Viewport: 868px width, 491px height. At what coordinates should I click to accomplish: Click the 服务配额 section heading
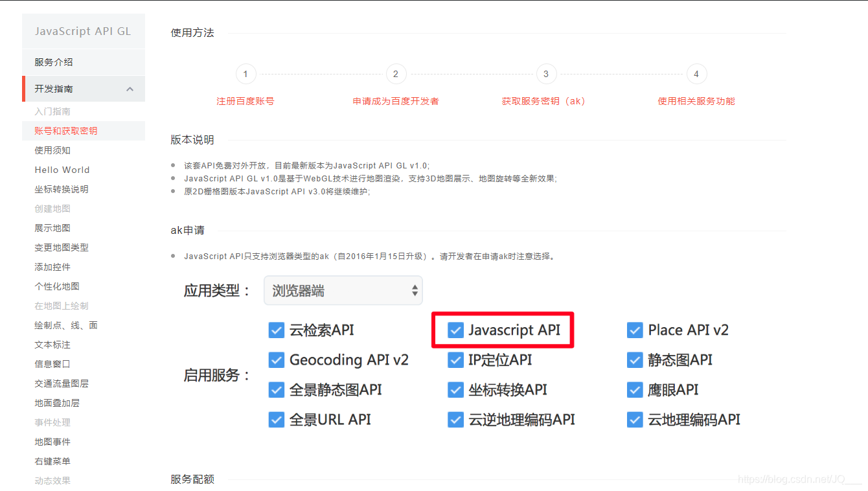tap(192, 479)
